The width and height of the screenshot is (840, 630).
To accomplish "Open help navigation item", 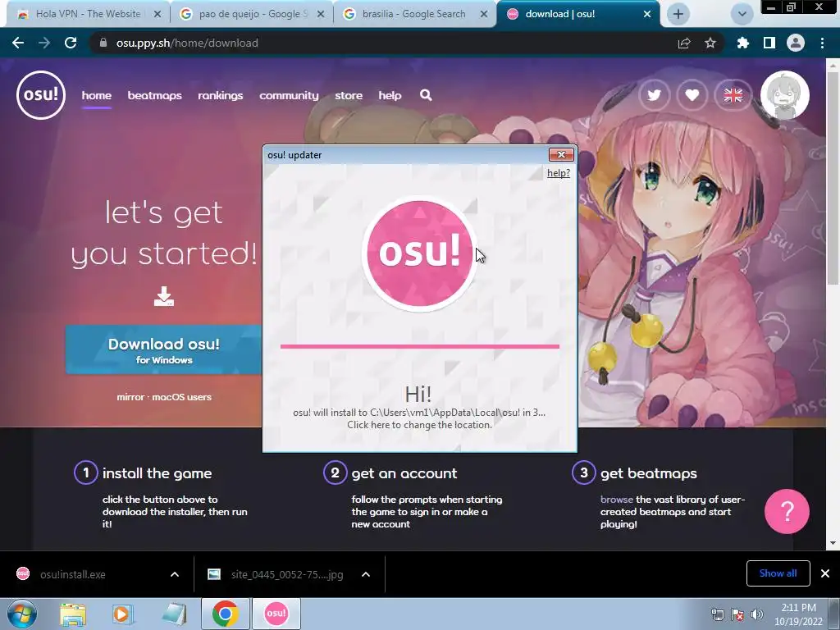I will (390, 95).
